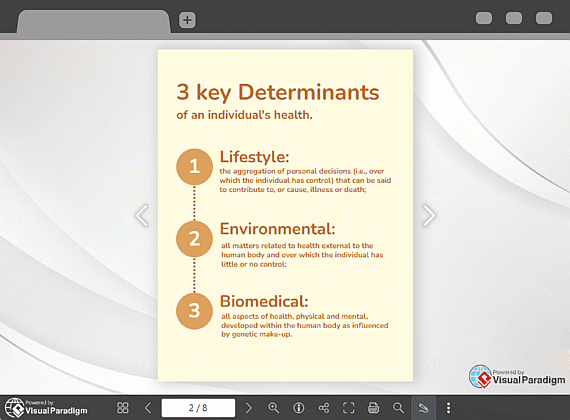Click the Visual Paradigm watermark at bottom right
Image resolution: width=570 pixels, height=420 pixels.
click(x=517, y=377)
